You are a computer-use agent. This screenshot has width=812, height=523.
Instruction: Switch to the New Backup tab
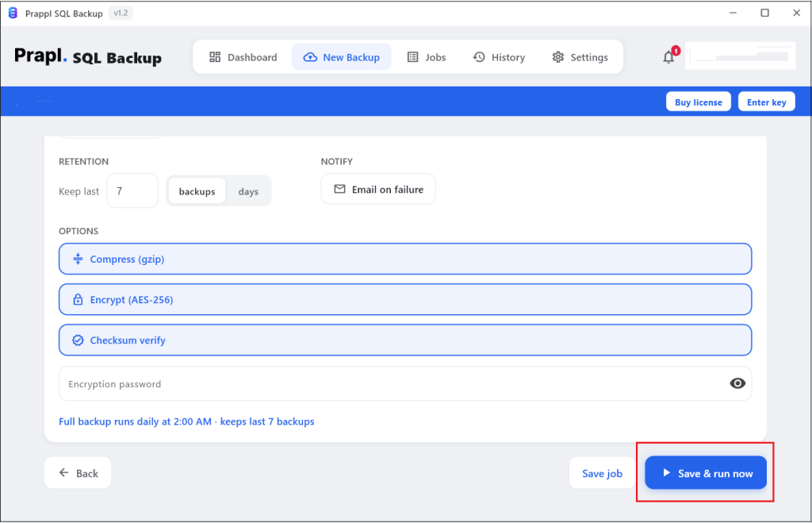click(x=341, y=57)
